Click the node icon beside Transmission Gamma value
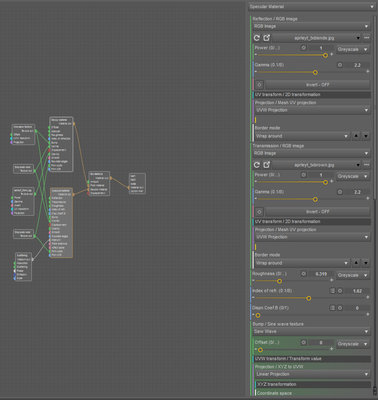Viewport: 378px width, 400px height. [x=340, y=192]
